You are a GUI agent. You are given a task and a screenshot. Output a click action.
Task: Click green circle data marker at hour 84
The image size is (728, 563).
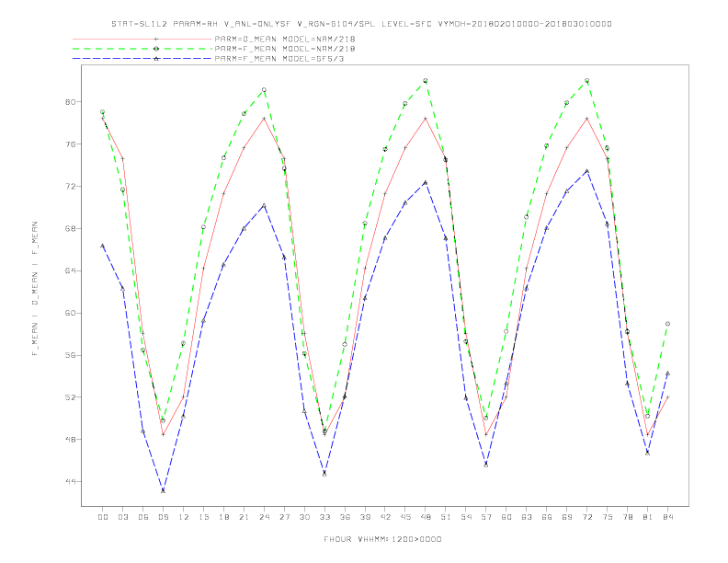[x=667, y=324]
